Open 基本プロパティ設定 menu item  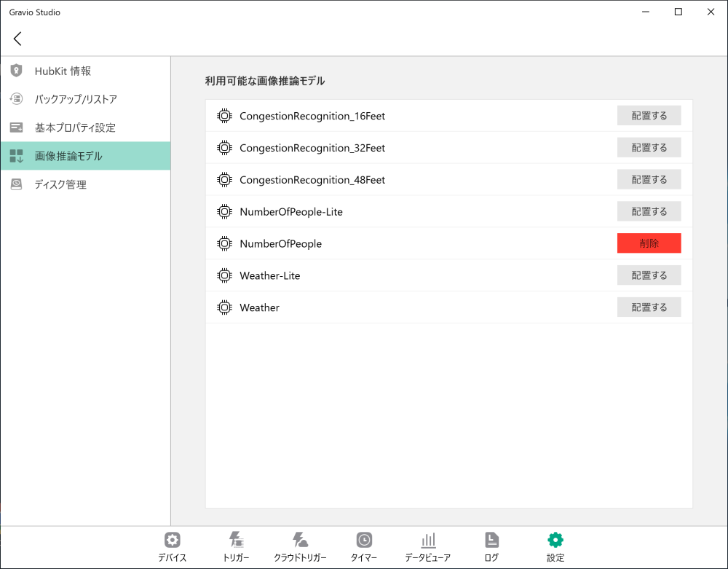[85, 127]
